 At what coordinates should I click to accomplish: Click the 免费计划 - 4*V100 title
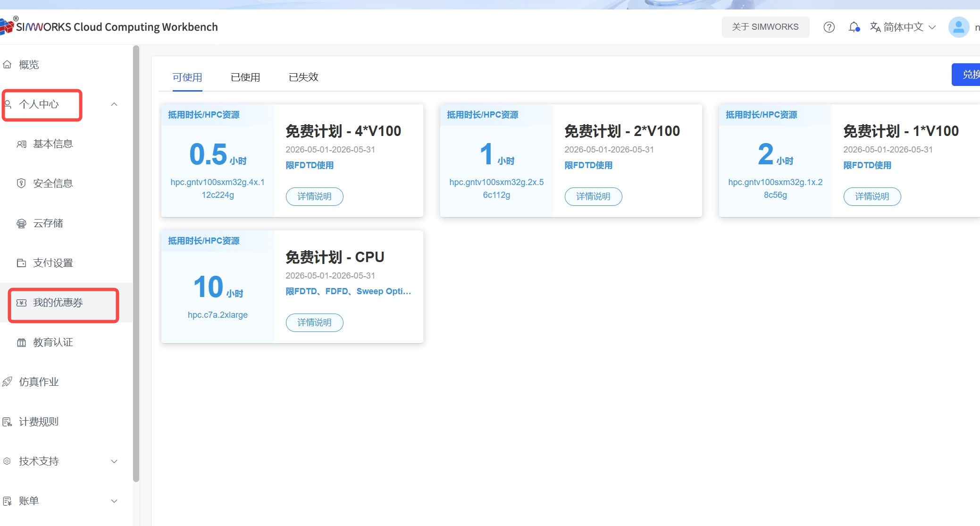pos(343,131)
